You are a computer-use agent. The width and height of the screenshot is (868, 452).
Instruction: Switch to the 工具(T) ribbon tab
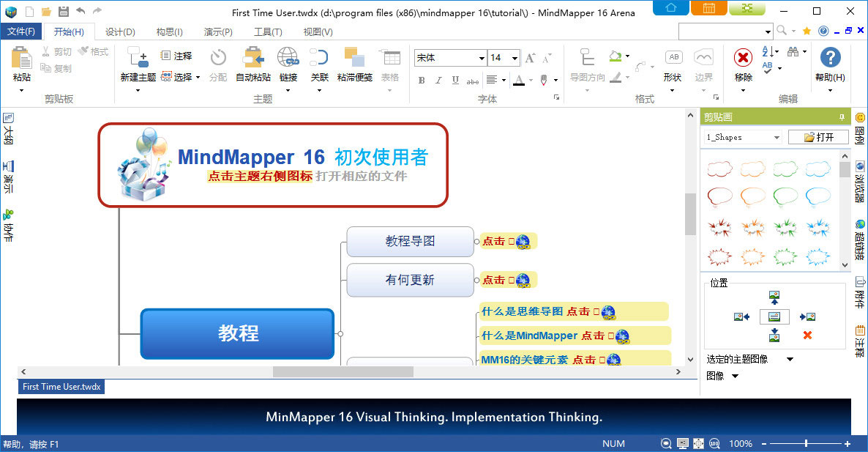[268, 32]
